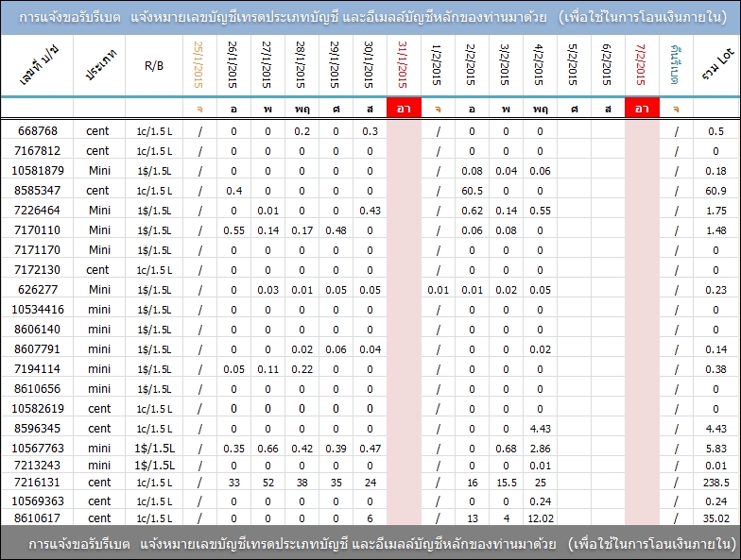This screenshot has width=741, height=560.
Task: Select total lot value 0.18
Action: pyautogui.click(x=716, y=171)
